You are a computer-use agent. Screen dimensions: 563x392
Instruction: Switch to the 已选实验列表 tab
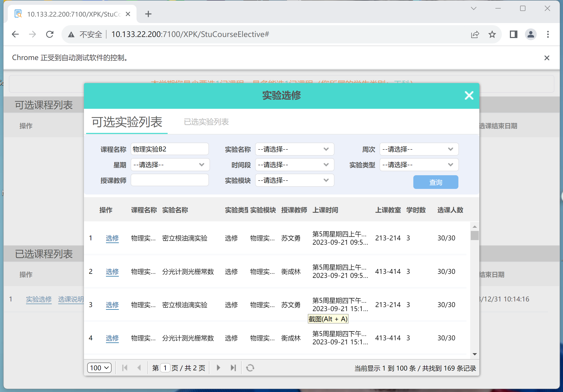point(206,122)
